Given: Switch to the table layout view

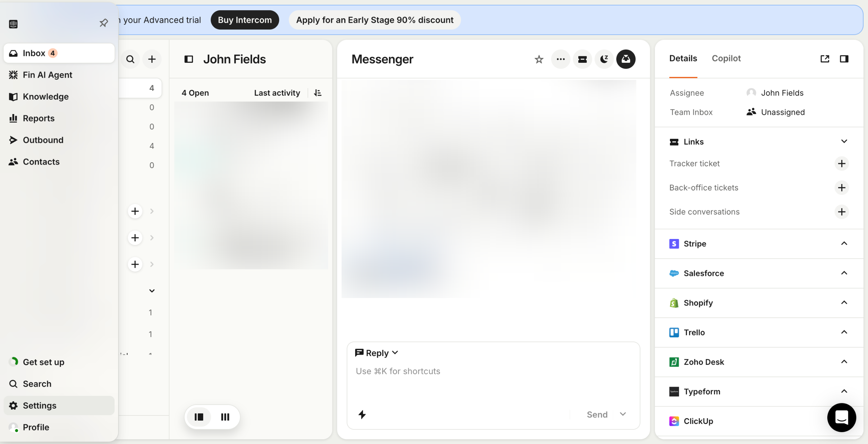Looking at the screenshot, I should click(x=225, y=417).
